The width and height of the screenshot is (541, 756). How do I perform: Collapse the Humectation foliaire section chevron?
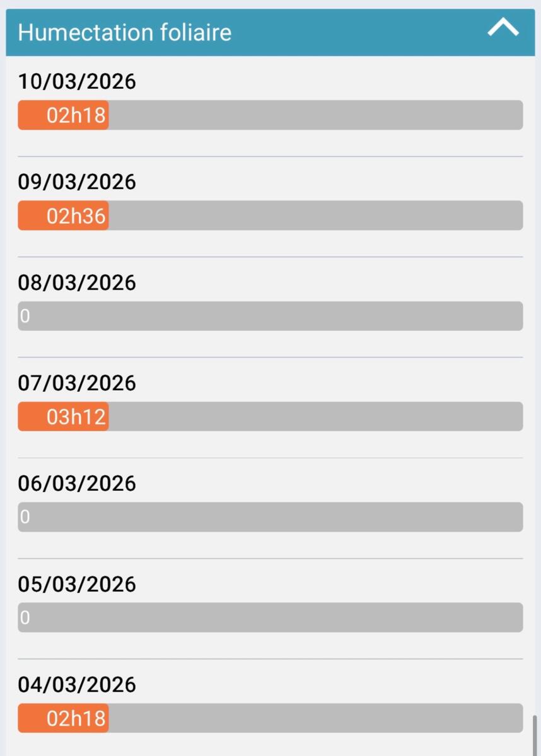point(503,28)
